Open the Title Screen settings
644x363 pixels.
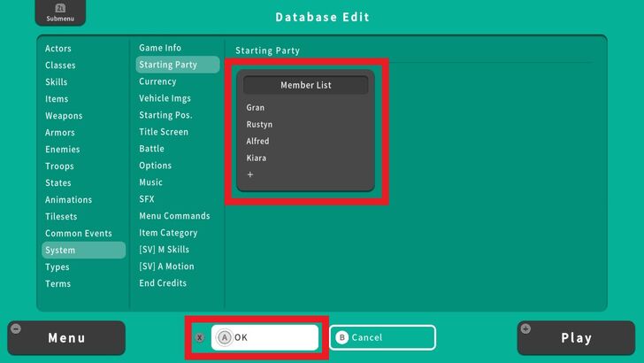pyautogui.click(x=164, y=132)
